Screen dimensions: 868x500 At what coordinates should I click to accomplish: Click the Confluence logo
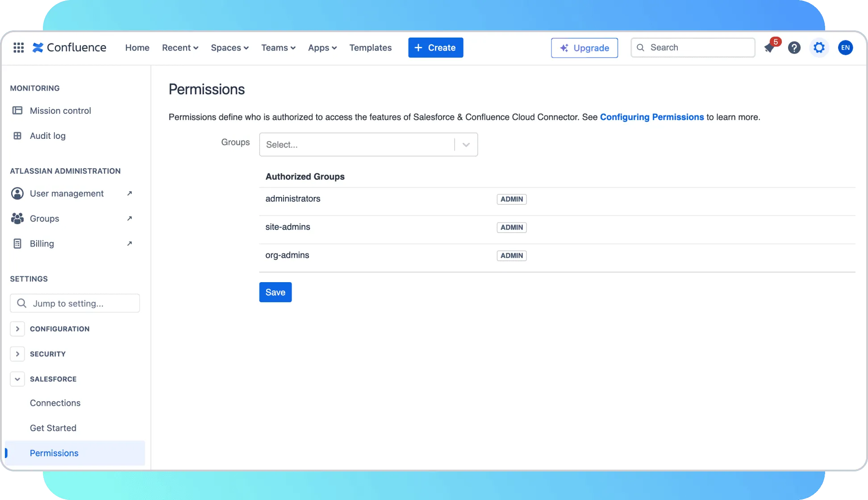(70, 48)
